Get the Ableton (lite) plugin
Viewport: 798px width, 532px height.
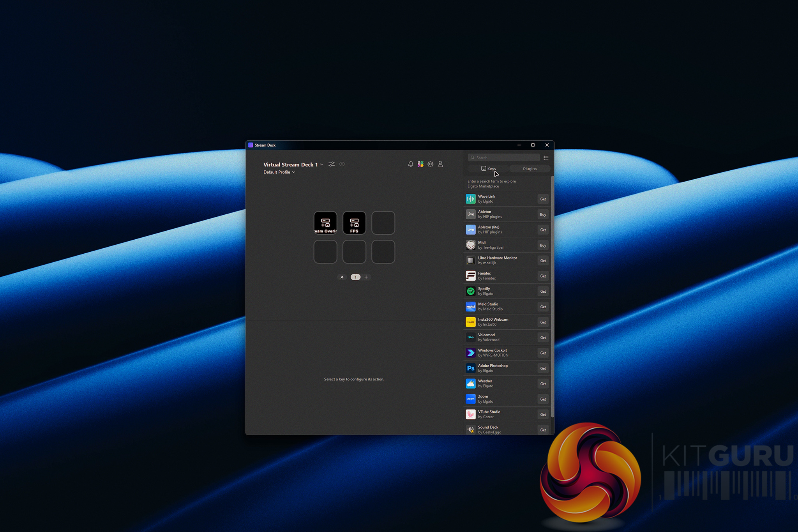click(x=543, y=230)
